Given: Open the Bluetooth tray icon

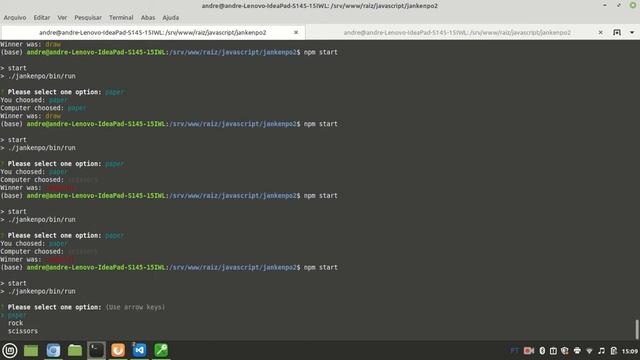Looking at the screenshot, I should (542, 351).
